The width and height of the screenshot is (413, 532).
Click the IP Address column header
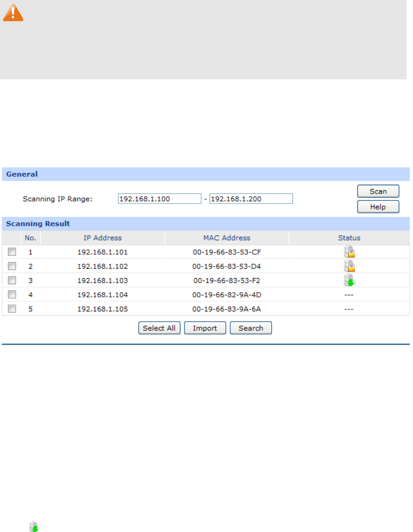tap(103, 238)
